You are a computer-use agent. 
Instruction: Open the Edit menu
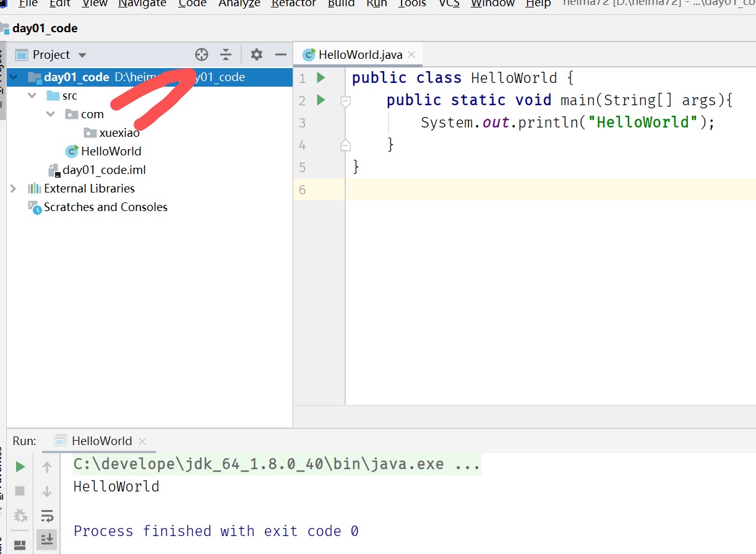pos(59,4)
